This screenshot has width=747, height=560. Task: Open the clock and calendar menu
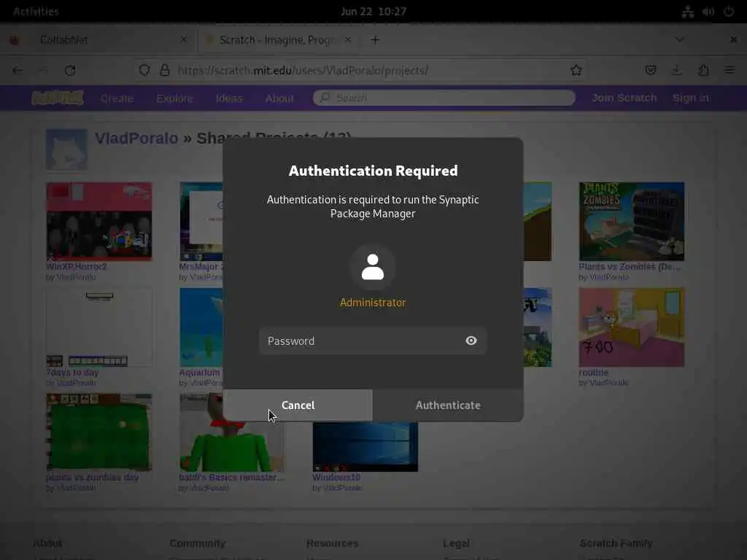373,12
